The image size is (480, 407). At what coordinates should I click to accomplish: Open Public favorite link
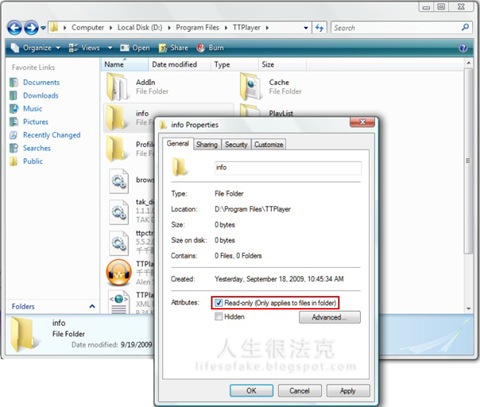pyautogui.click(x=33, y=161)
